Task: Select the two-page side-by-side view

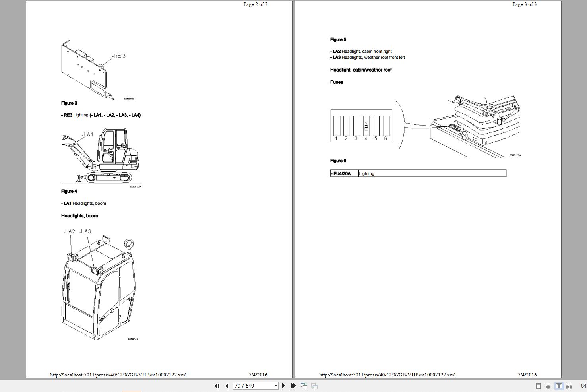Action: (x=559, y=386)
